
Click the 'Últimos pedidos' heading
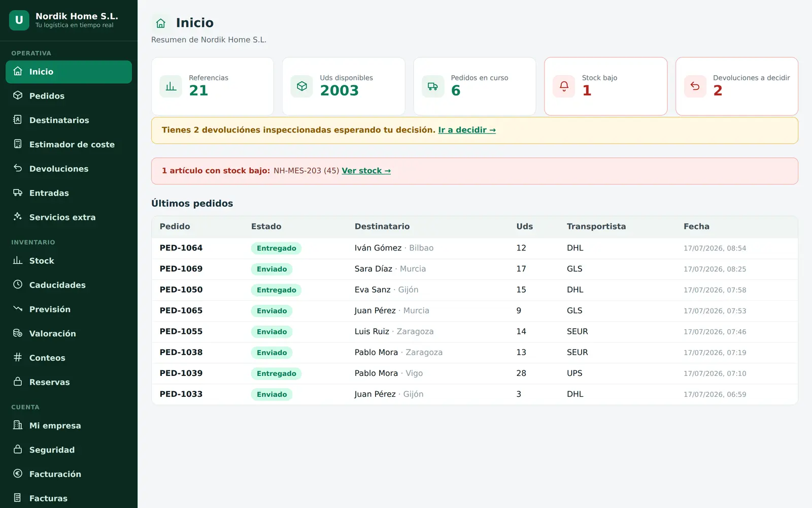192,203
